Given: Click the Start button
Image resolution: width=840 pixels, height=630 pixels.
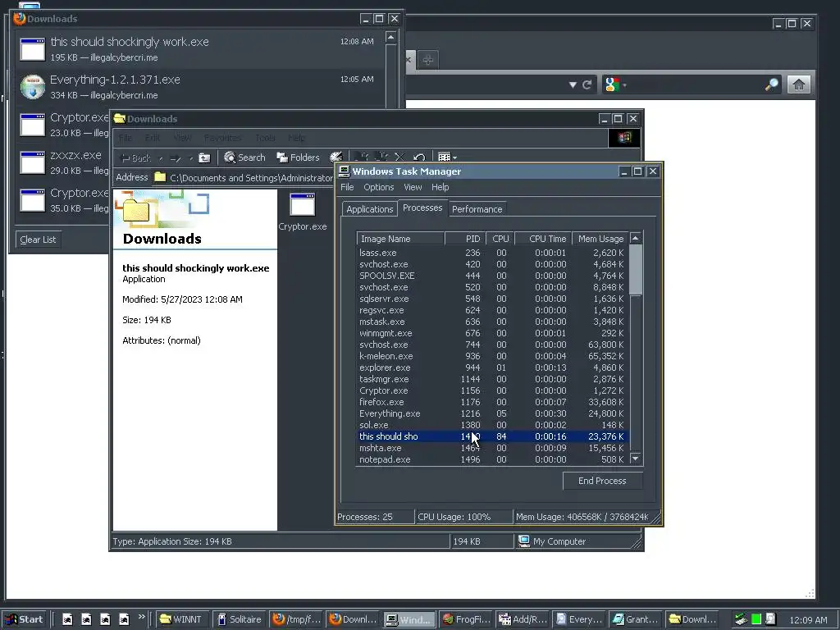Looking at the screenshot, I should [24, 619].
